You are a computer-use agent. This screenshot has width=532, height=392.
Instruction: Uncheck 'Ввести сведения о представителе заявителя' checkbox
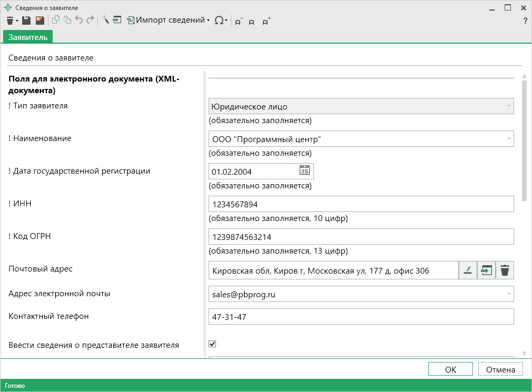(213, 344)
